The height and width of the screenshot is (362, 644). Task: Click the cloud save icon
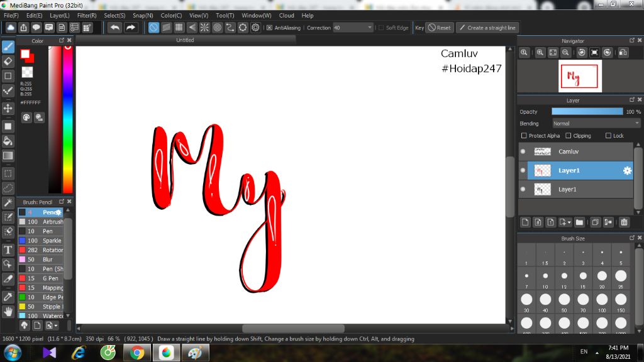click(x=11, y=28)
